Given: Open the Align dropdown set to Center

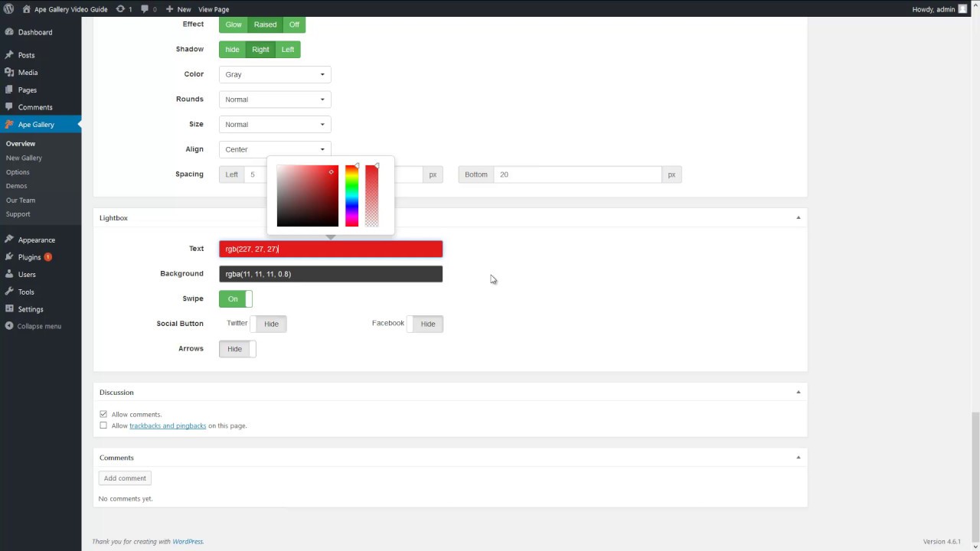Looking at the screenshot, I should pyautogui.click(x=275, y=149).
